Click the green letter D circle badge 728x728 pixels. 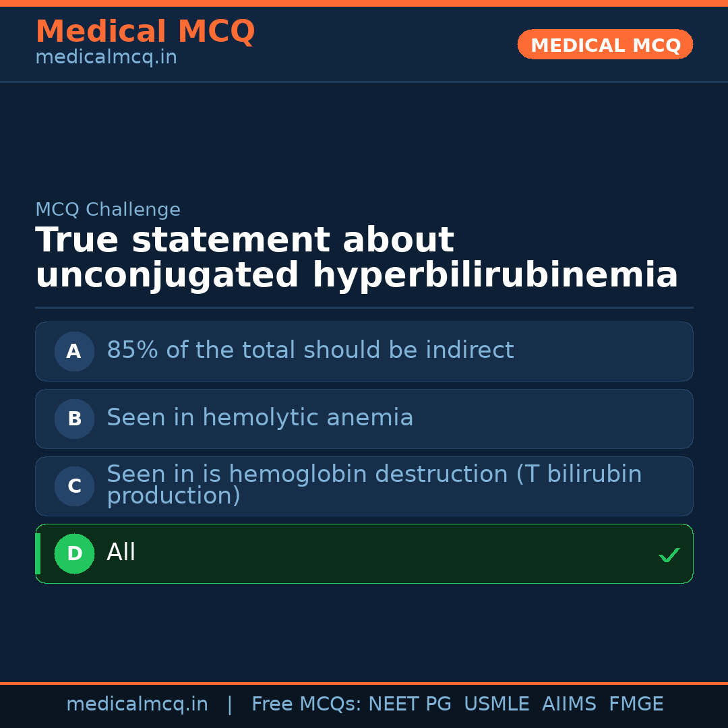pyautogui.click(x=74, y=553)
